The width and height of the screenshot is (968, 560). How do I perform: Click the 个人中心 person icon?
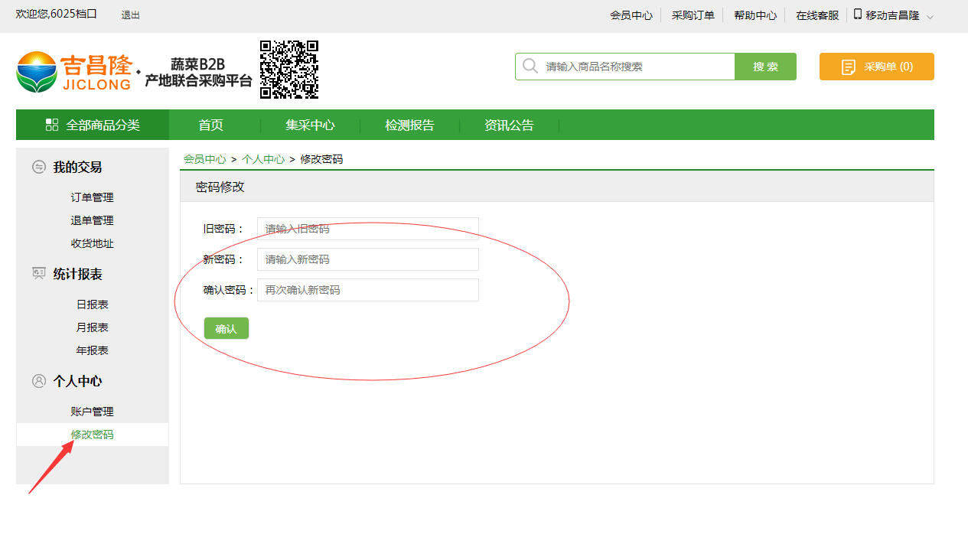[x=39, y=380]
